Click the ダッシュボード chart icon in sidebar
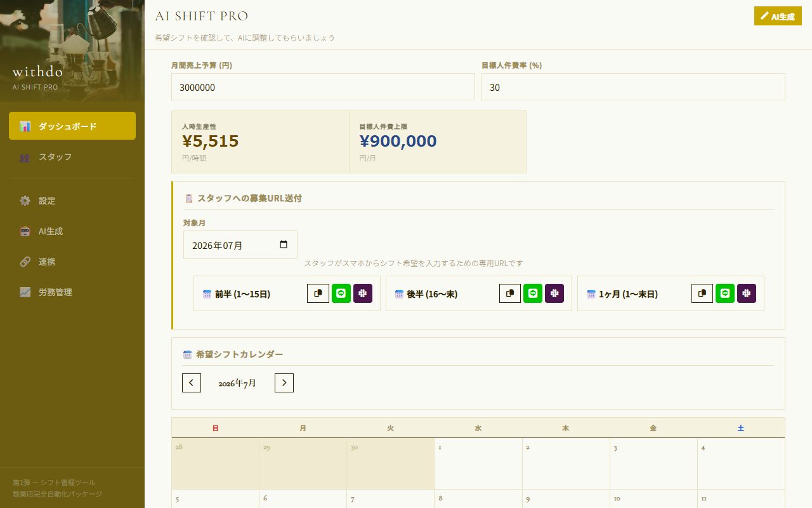This screenshot has height=508, width=812. 25,126
